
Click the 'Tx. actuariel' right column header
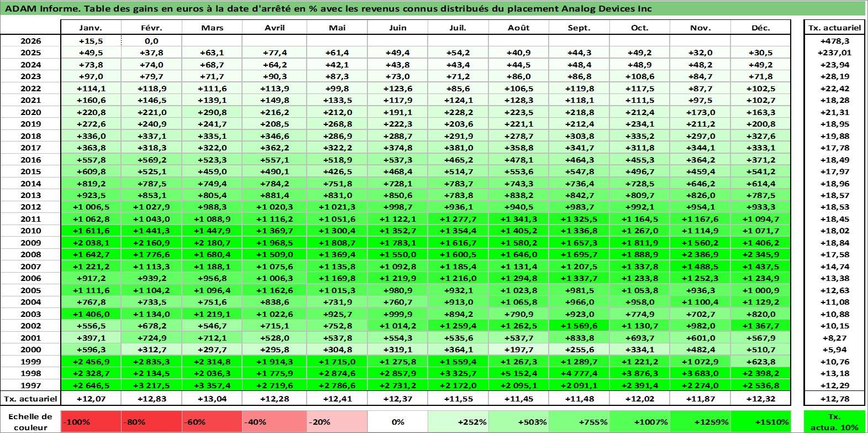[834, 28]
